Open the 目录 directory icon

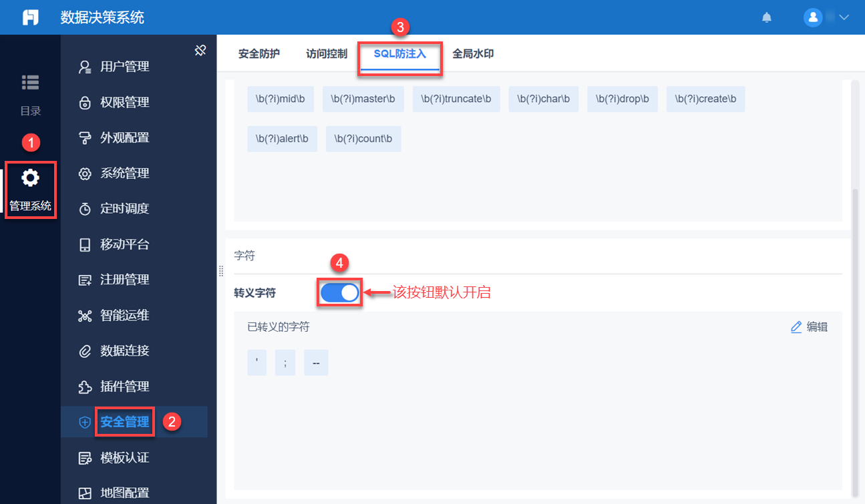click(x=30, y=82)
